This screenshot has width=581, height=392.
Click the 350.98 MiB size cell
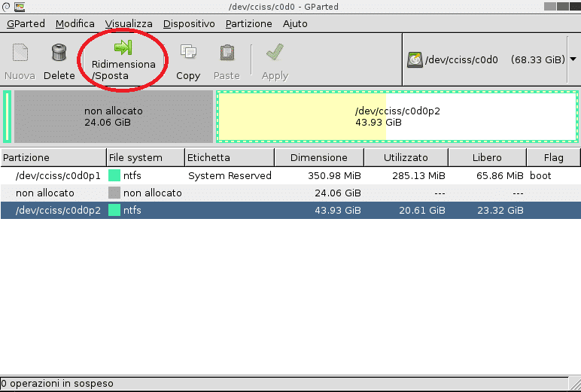pos(334,175)
